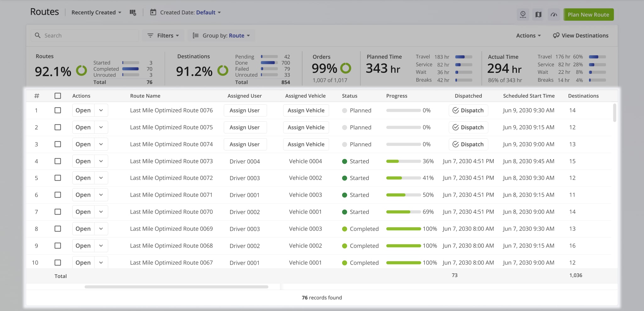Toggle the select-all checkbox in table header
Image resolution: width=644 pixels, height=311 pixels.
click(58, 95)
